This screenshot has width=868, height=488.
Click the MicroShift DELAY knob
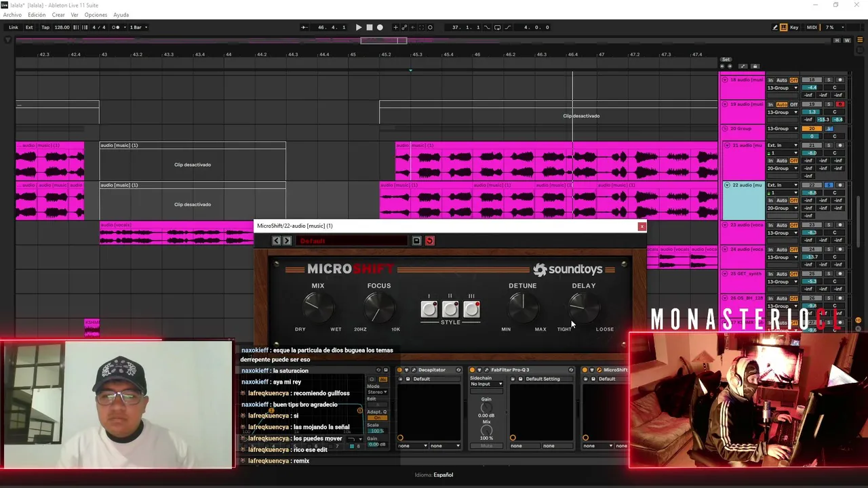(x=583, y=308)
